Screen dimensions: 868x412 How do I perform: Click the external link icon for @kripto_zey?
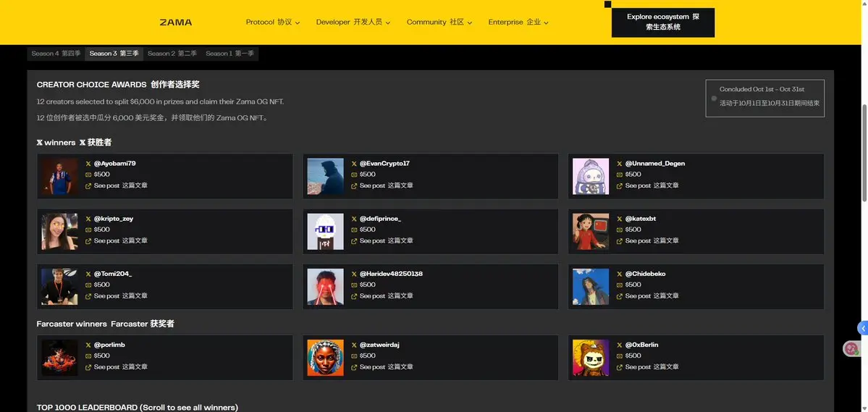tap(88, 241)
